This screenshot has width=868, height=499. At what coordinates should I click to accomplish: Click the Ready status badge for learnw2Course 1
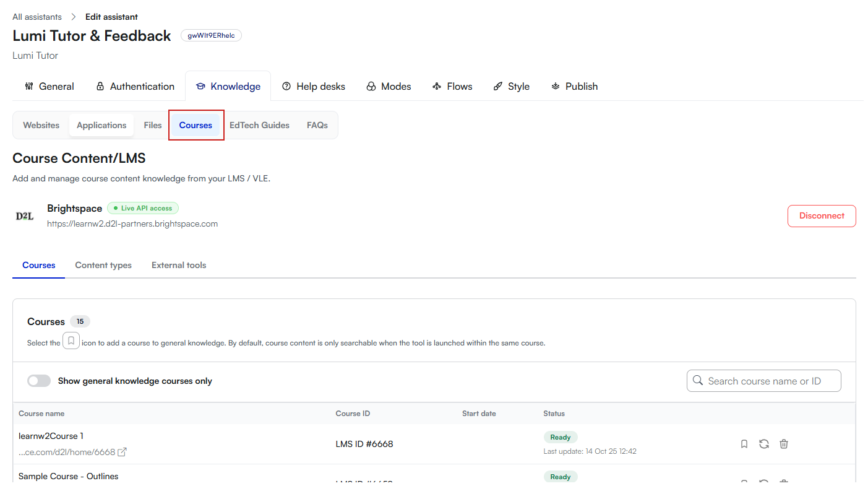(561, 437)
